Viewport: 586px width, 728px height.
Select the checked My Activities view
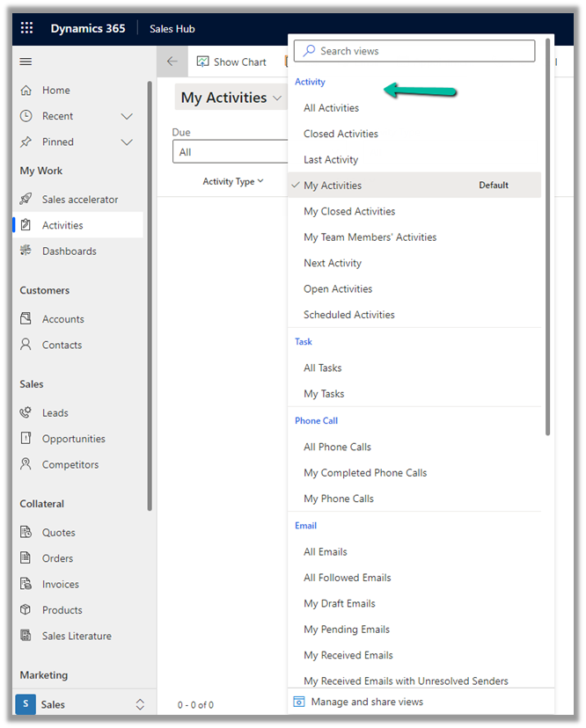tap(333, 186)
